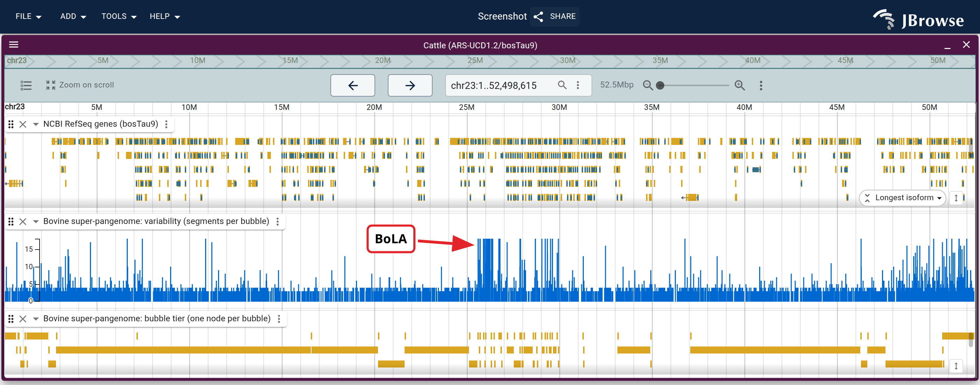Open NCBI RefSeq genes track menu dots
Image resolution: width=980 pixels, height=385 pixels.
(x=166, y=124)
